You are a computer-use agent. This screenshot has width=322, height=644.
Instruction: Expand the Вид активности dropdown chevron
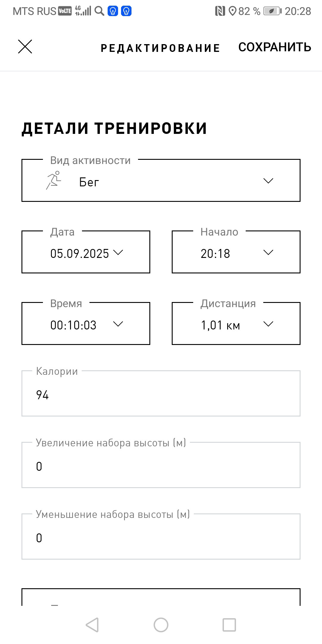pyautogui.click(x=268, y=181)
